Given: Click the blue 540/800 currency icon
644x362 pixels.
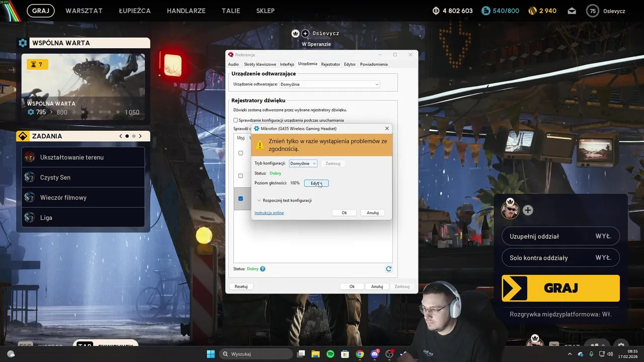Looking at the screenshot, I should tap(486, 11).
